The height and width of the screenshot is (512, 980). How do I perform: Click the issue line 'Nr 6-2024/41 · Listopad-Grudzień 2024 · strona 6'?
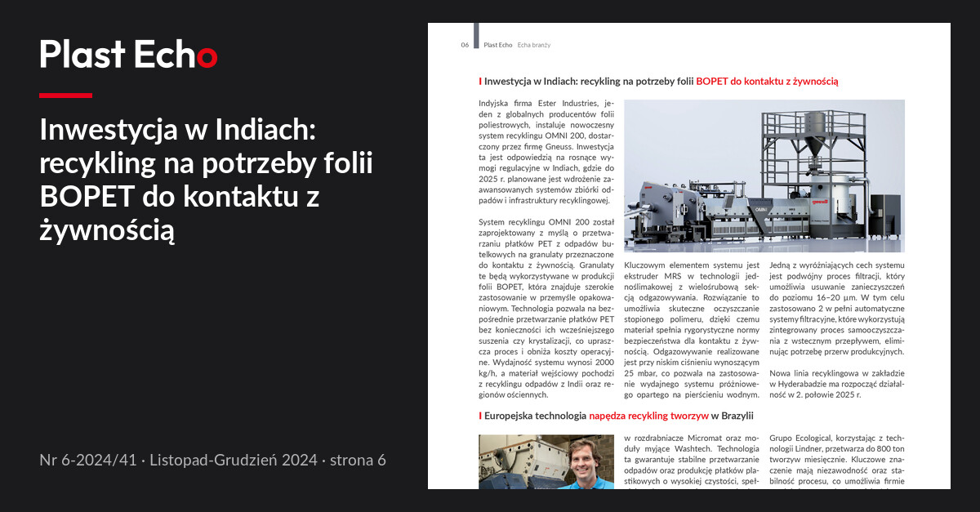point(212,461)
